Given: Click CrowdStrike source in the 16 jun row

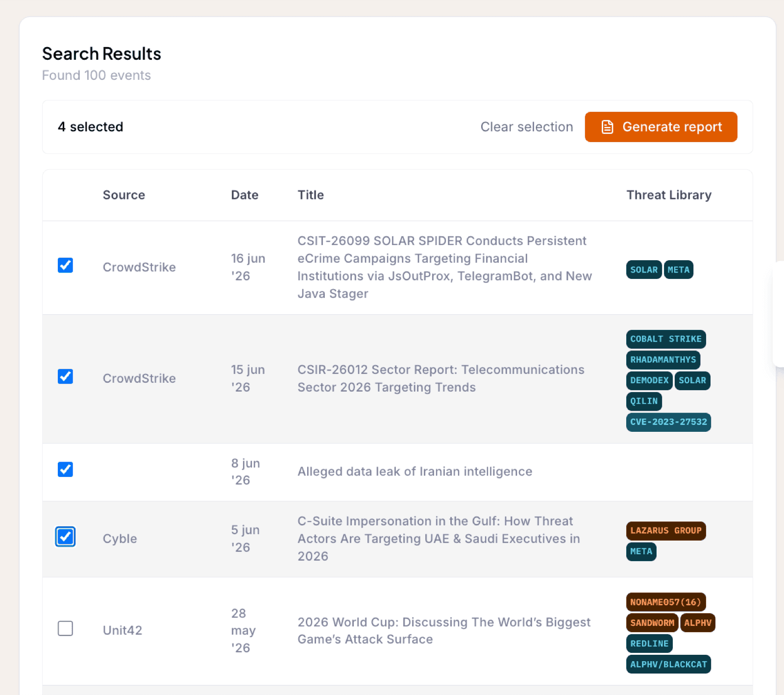Looking at the screenshot, I should coord(139,267).
